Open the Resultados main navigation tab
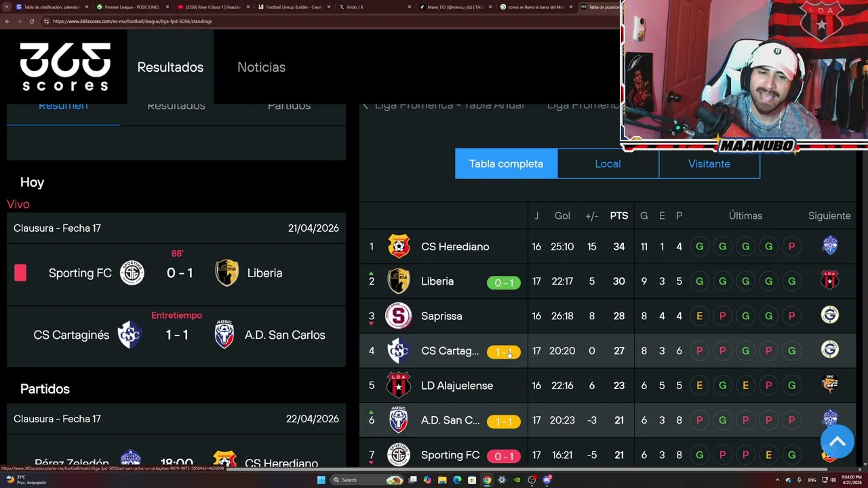The height and width of the screenshot is (488, 868). [170, 67]
